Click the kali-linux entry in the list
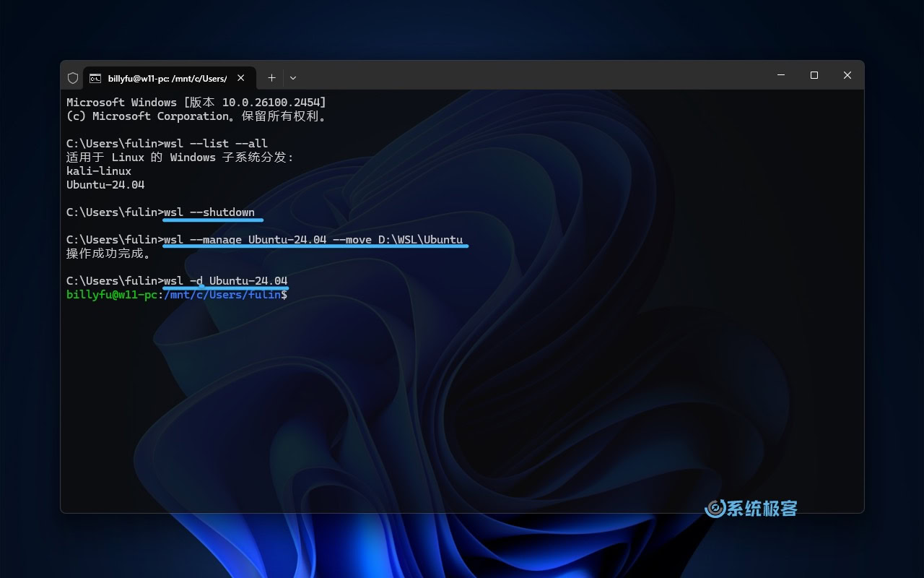 99,171
